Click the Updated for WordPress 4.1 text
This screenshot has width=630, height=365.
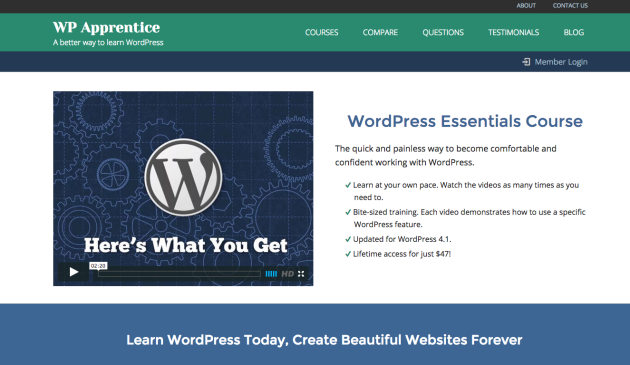pos(402,239)
